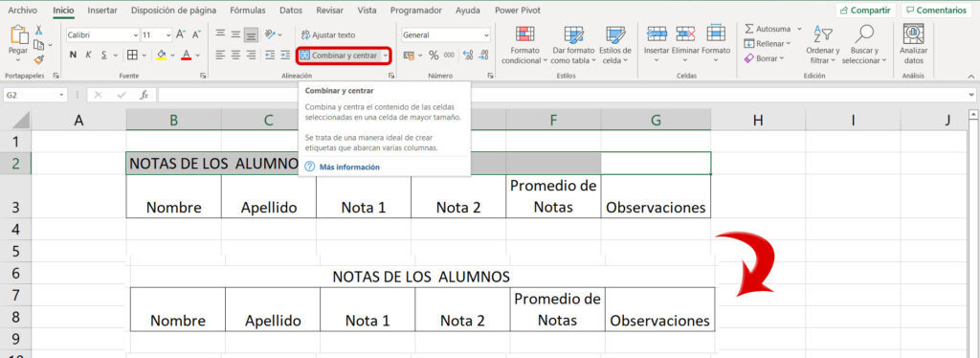980x358 pixels.
Task: Expand the Name Box G2 dropdown
Action: coord(61,95)
